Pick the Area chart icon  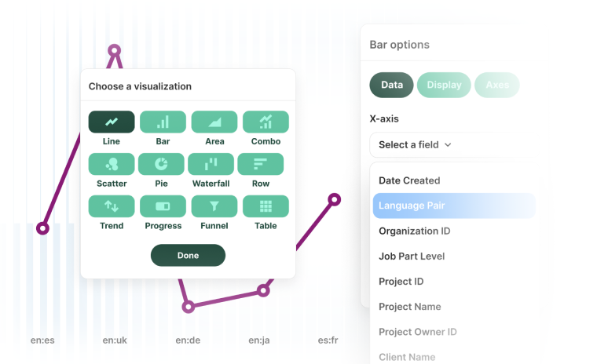[214, 122]
